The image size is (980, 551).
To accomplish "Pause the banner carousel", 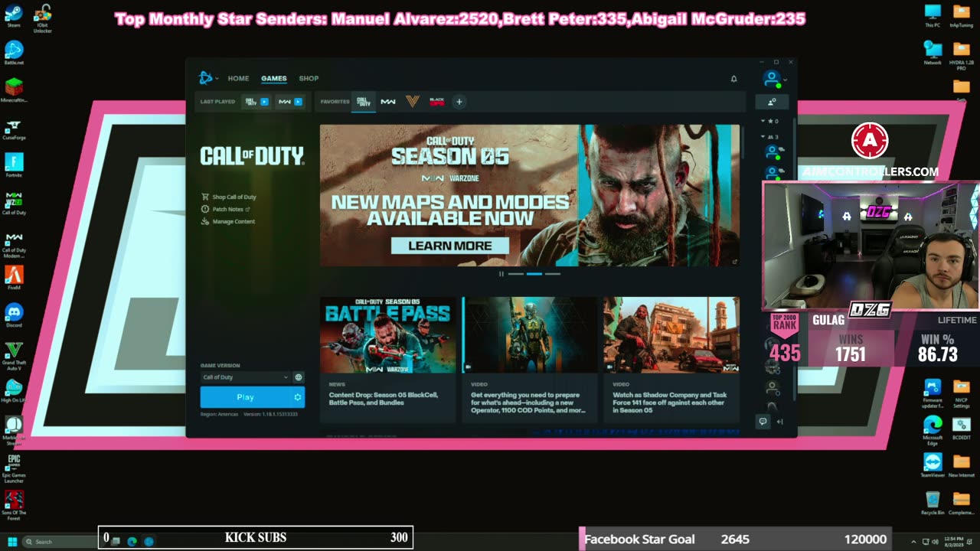I will coord(501,273).
